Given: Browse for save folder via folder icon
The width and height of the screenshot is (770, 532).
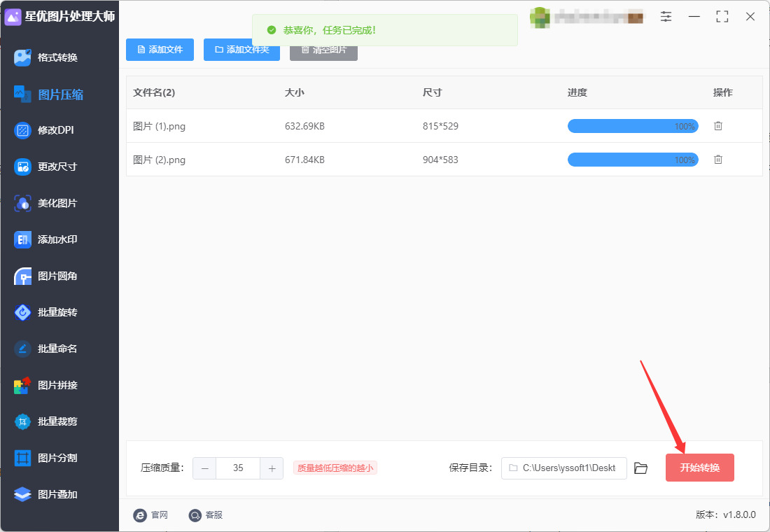Looking at the screenshot, I should click(640, 468).
